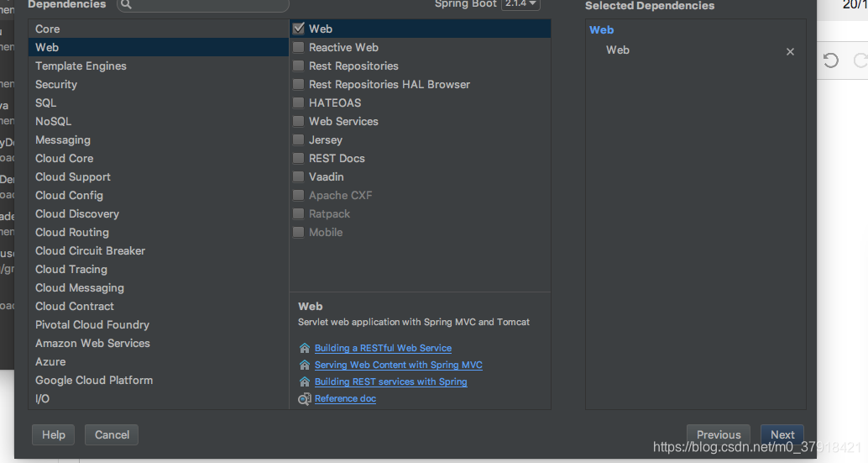
Task: Select the Cloud Contract category
Action: pos(159,306)
